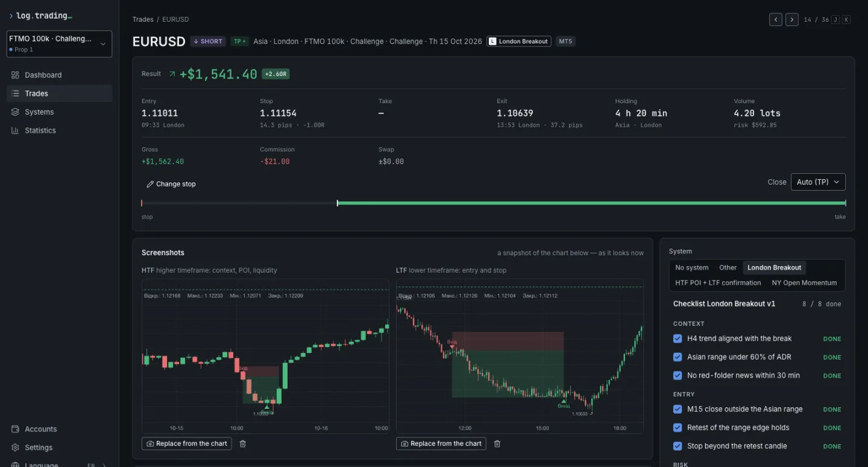Click the Trades list icon
The width and height of the screenshot is (868, 467).
click(x=15, y=94)
